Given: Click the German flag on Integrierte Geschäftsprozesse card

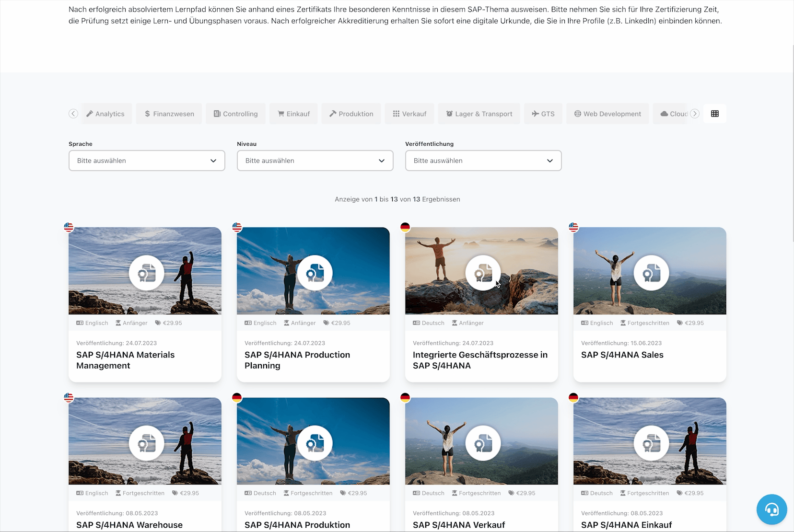Looking at the screenshot, I should [405, 227].
